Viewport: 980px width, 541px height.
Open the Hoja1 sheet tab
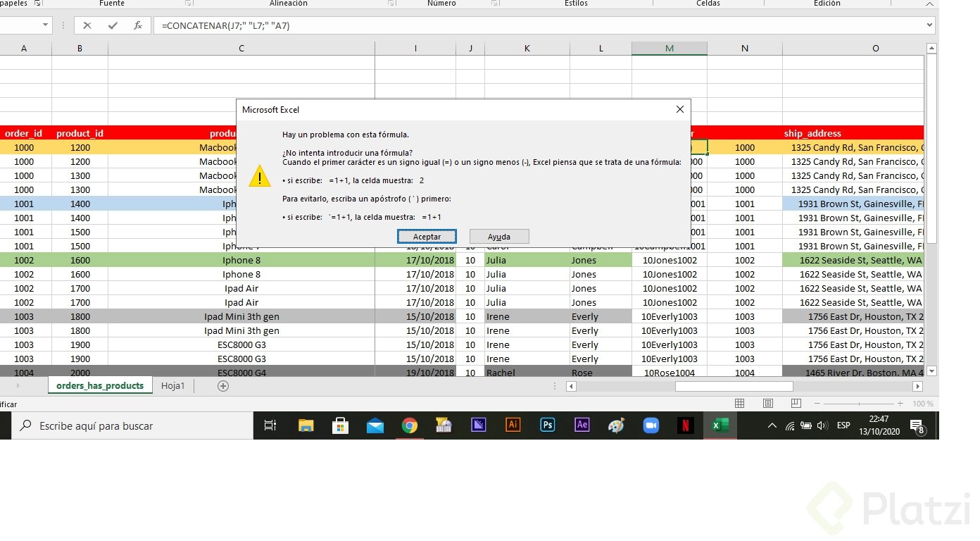[x=172, y=385]
